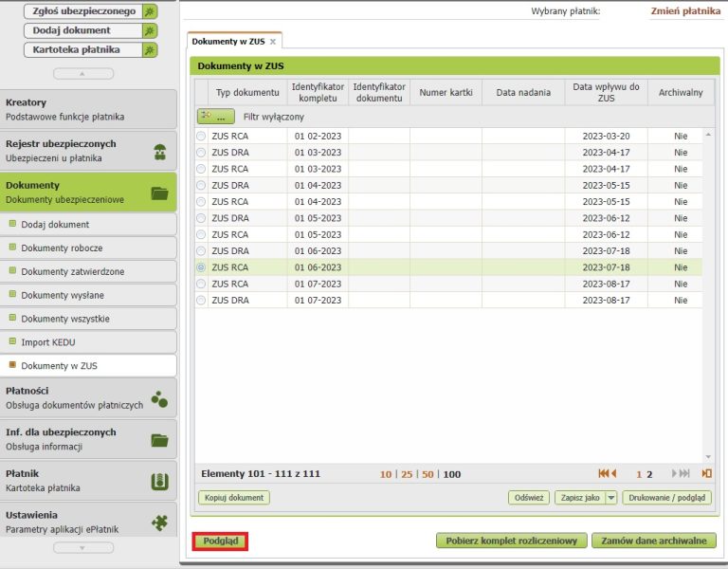
Task: Open the Zapisz jako dropdown arrow
Action: 611,497
